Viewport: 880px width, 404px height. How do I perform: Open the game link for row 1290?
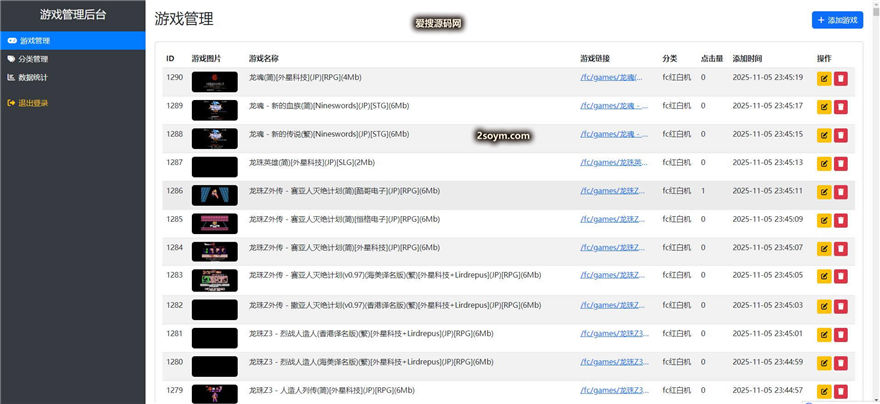click(x=609, y=77)
